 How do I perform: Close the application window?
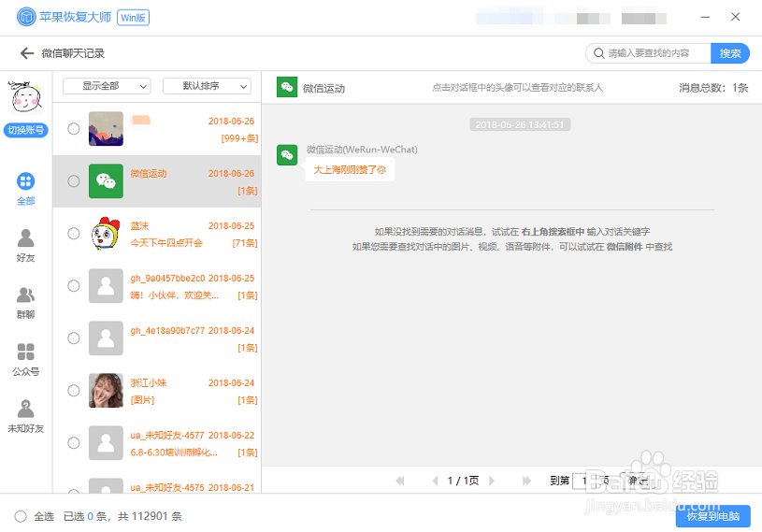[735, 17]
